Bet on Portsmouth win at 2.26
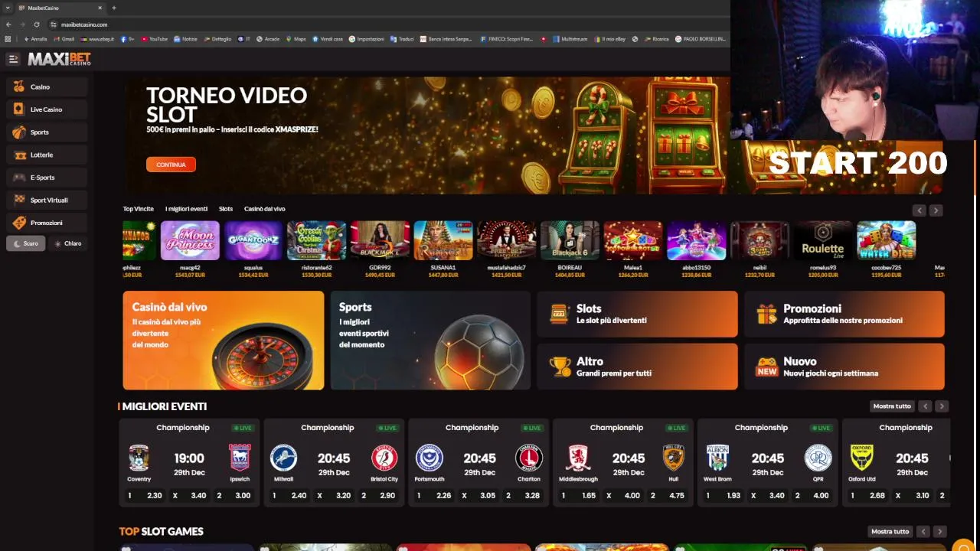Viewport: 980px width, 551px height. (x=434, y=496)
